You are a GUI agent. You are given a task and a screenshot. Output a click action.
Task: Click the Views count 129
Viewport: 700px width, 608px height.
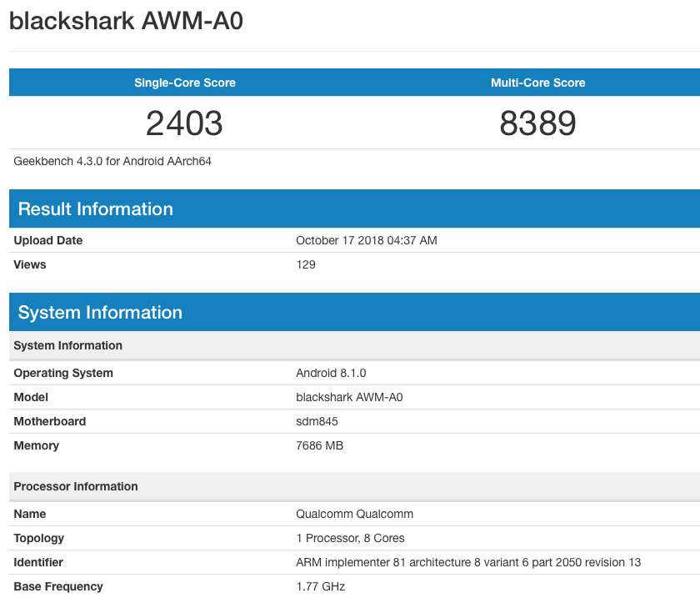pyautogui.click(x=306, y=264)
